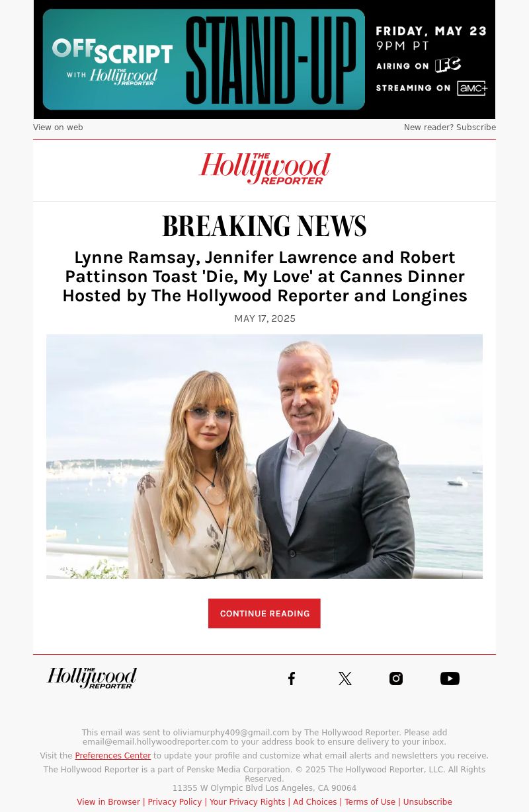This screenshot has width=529, height=812.
Task: Open the Privacy Policy footer link
Action: point(175,802)
